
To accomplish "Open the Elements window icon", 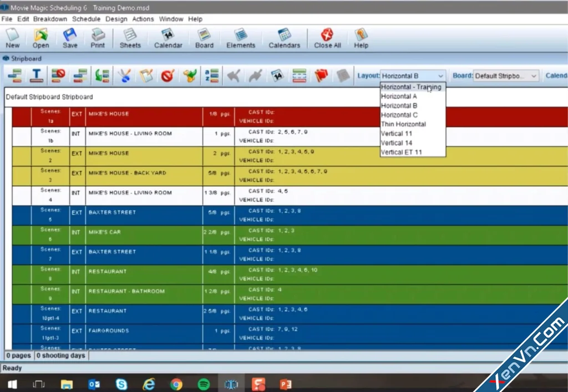I will [241, 37].
